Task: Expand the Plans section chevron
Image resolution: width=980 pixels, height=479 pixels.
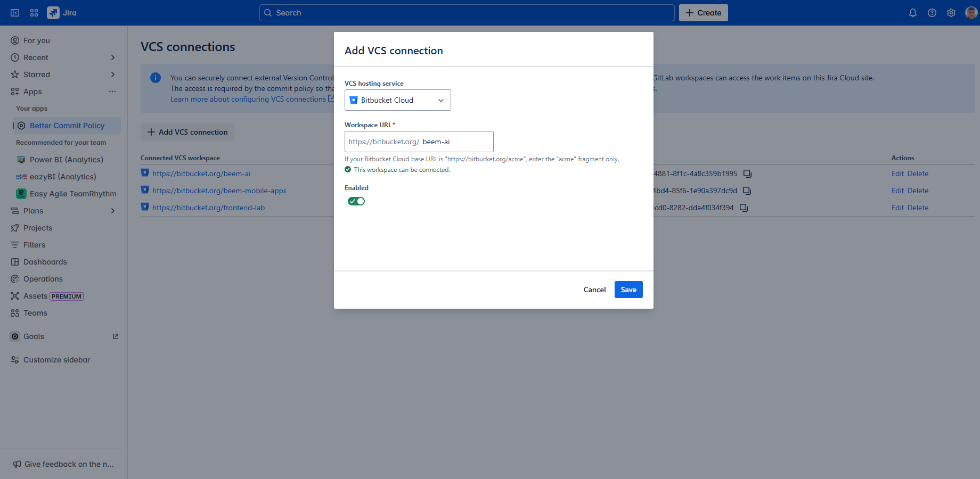Action: click(x=112, y=211)
